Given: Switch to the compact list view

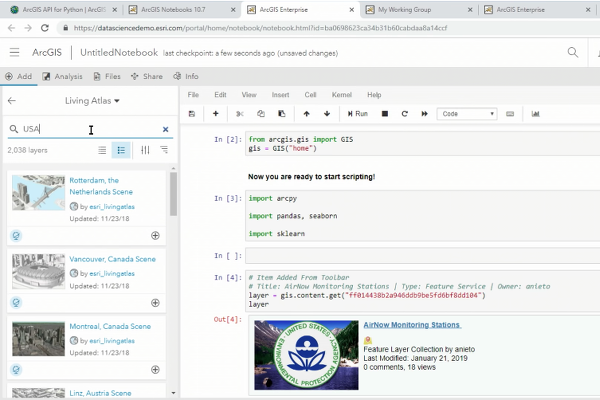Looking at the screenshot, I should click(x=102, y=150).
